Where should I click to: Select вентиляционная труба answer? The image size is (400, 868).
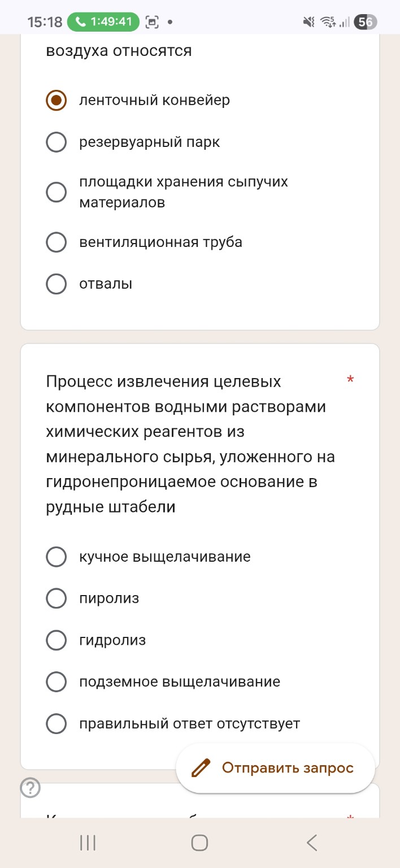point(56,242)
